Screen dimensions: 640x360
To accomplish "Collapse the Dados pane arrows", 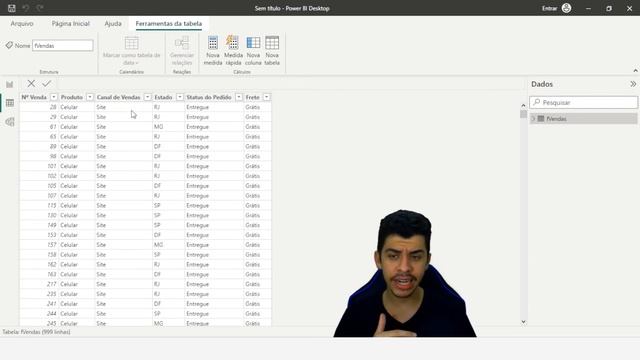I will (633, 84).
